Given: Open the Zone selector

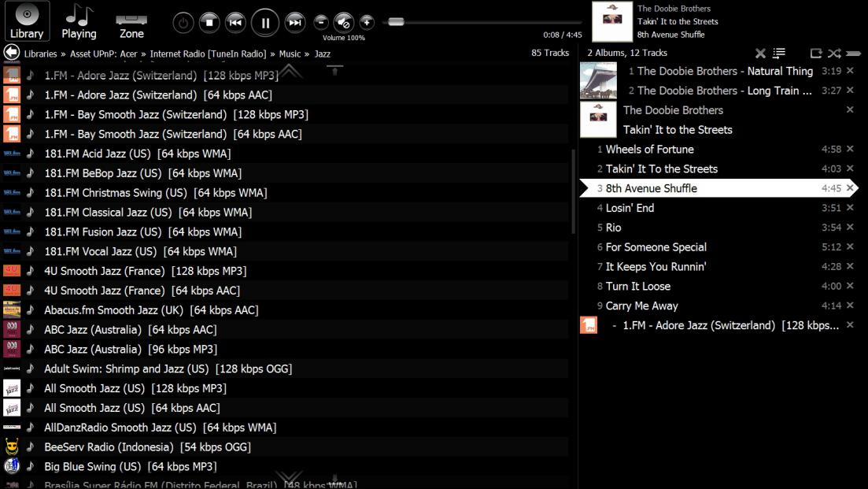Looking at the screenshot, I should [131, 21].
